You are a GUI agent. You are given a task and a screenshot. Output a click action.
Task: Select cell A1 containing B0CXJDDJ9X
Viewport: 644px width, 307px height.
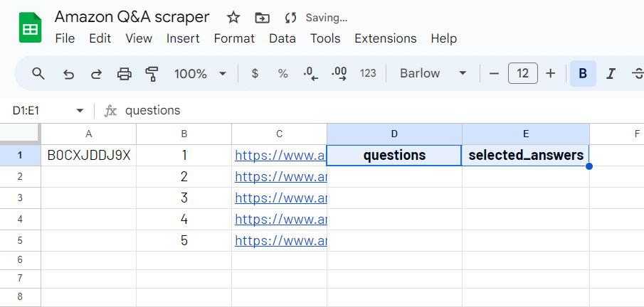point(88,155)
